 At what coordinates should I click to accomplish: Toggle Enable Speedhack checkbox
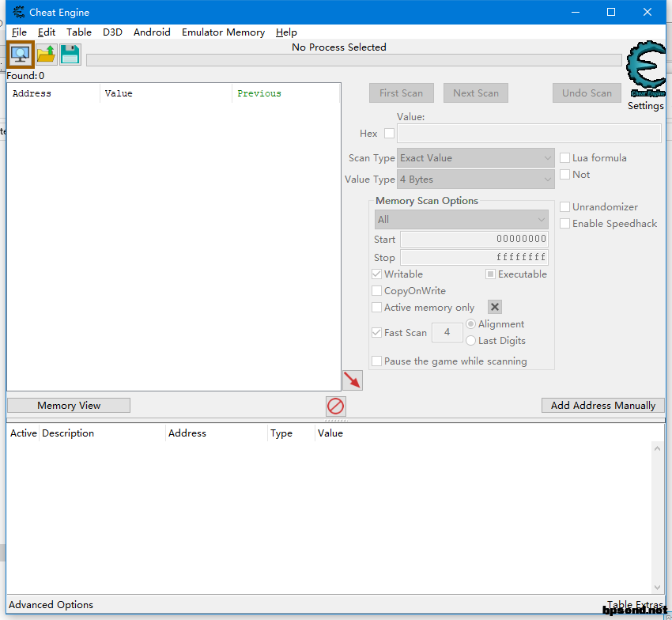pyautogui.click(x=564, y=223)
